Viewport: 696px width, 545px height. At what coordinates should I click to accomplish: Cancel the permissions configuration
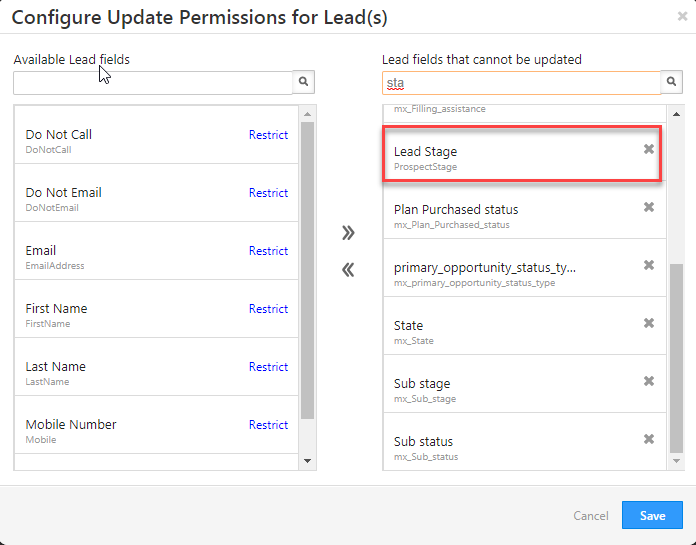pos(590,516)
